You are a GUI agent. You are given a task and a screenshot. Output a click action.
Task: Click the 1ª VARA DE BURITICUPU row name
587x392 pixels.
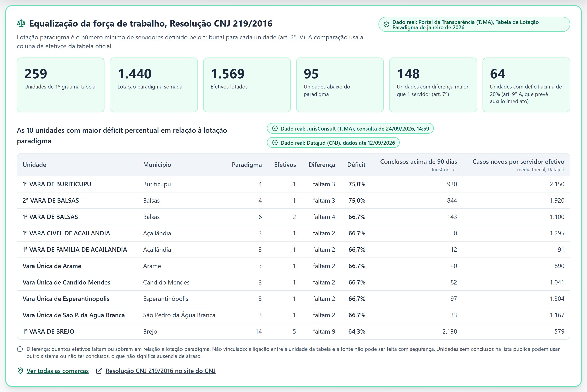click(x=57, y=184)
